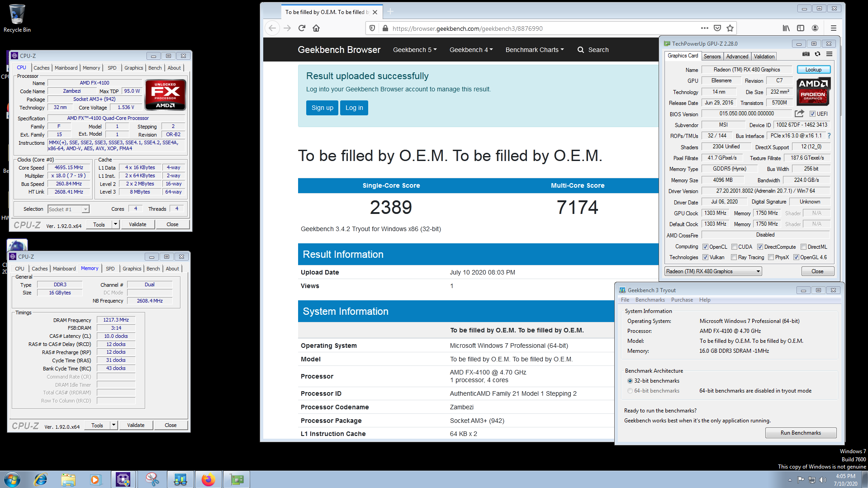Toggle the DirectCompute checkbox
The height and width of the screenshot is (488, 868).
(760, 247)
